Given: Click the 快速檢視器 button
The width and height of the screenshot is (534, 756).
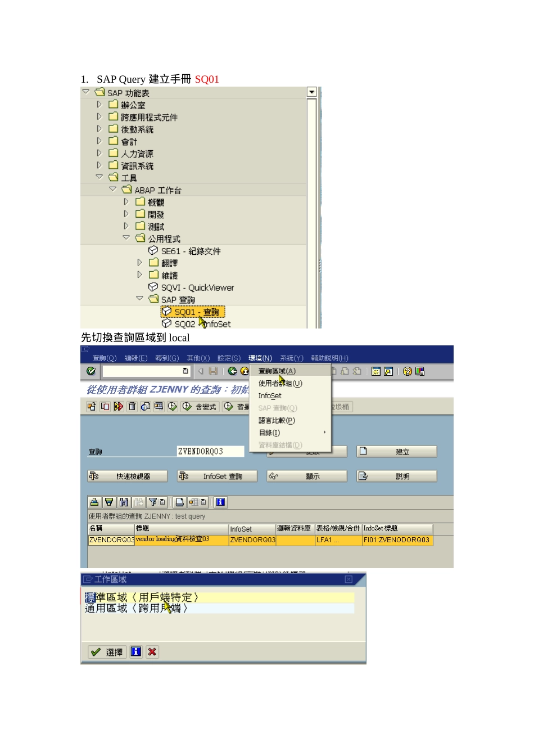Looking at the screenshot, I should [x=128, y=476].
